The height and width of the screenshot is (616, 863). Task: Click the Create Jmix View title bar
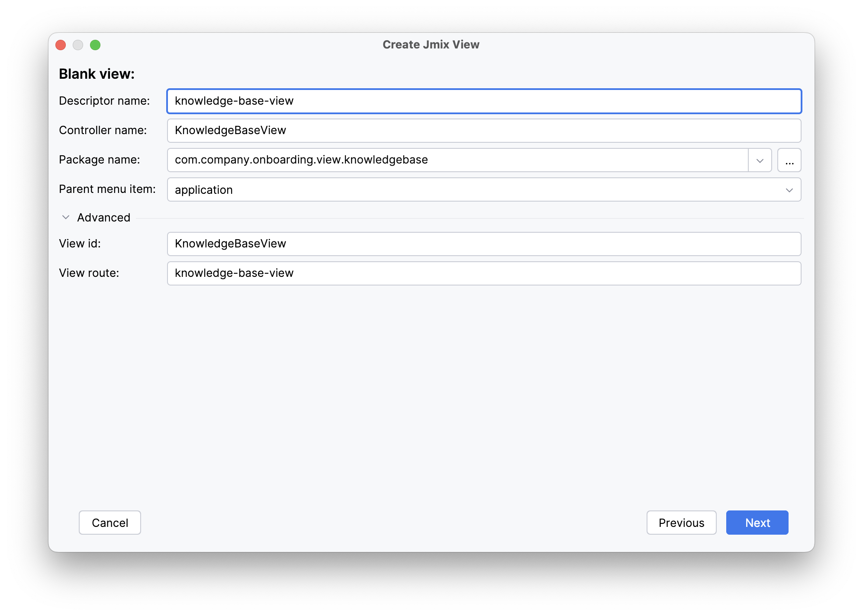point(431,44)
